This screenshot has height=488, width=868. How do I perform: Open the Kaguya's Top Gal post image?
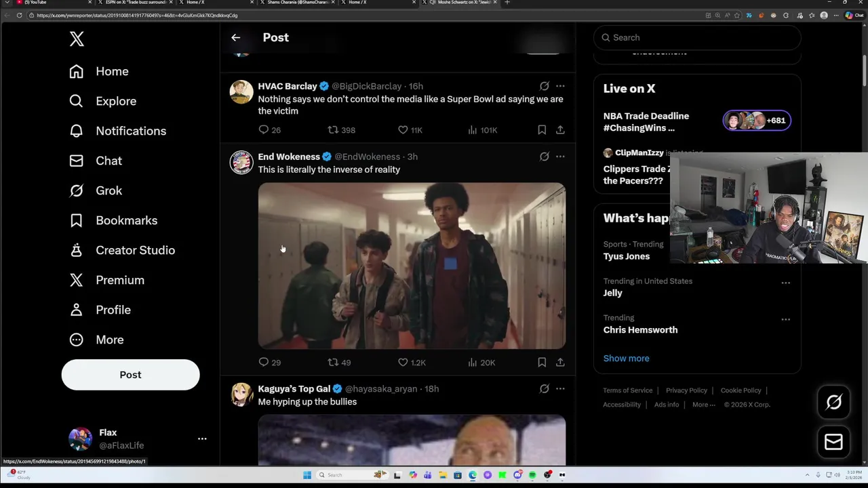click(412, 441)
